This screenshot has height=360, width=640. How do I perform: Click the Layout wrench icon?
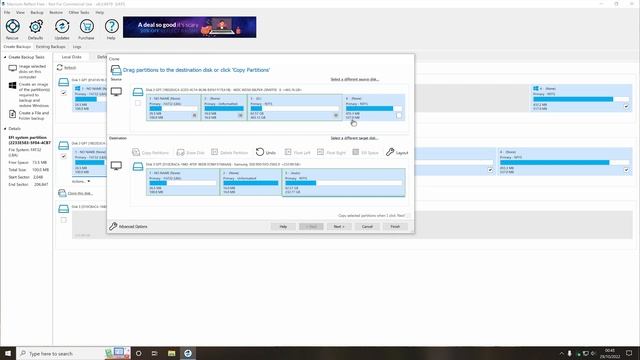click(x=390, y=152)
